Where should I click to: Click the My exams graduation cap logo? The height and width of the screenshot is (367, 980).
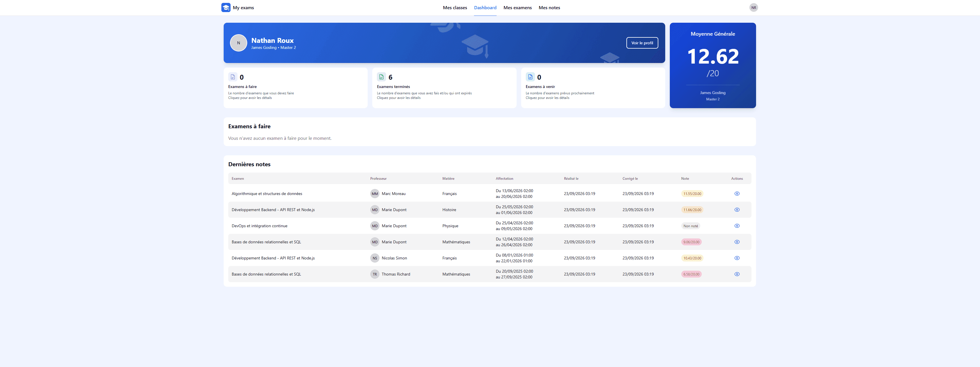226,7
